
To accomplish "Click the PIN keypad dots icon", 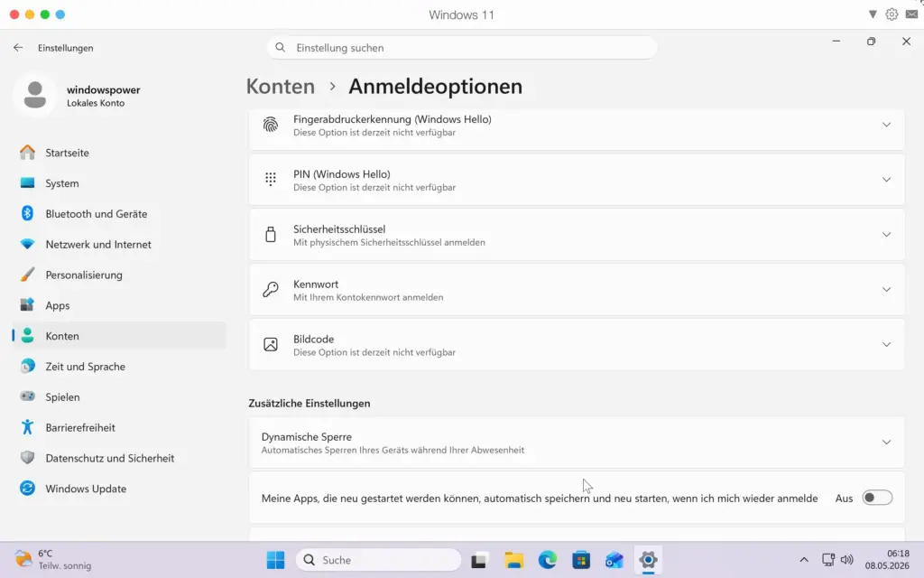I will tap(271, 180).
